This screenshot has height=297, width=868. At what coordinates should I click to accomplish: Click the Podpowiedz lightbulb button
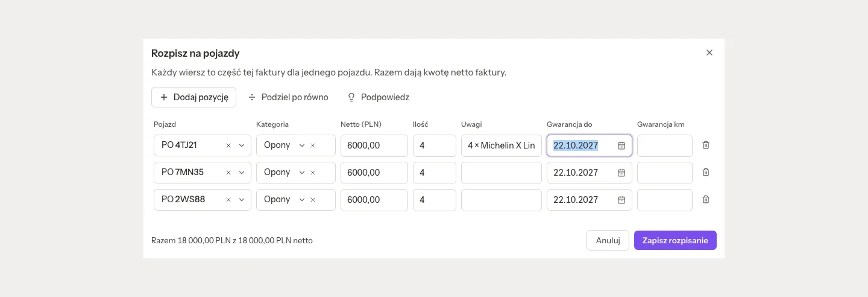[x=379, y=97]
